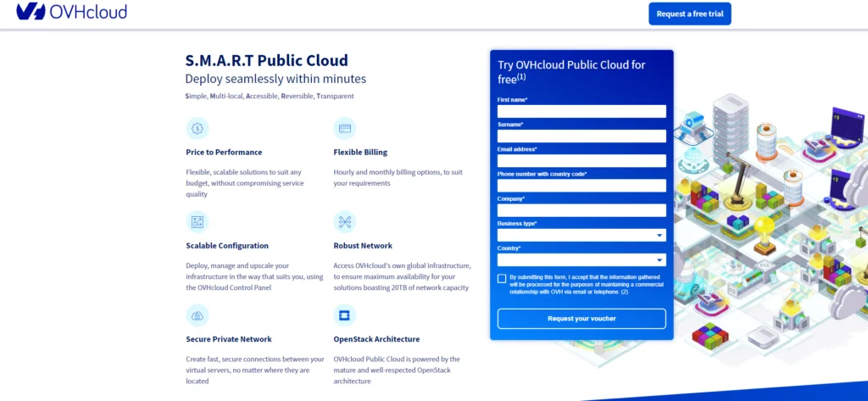The image size is (868, 401).
Task: Expand the Country dropdown list
Action: 581,260
